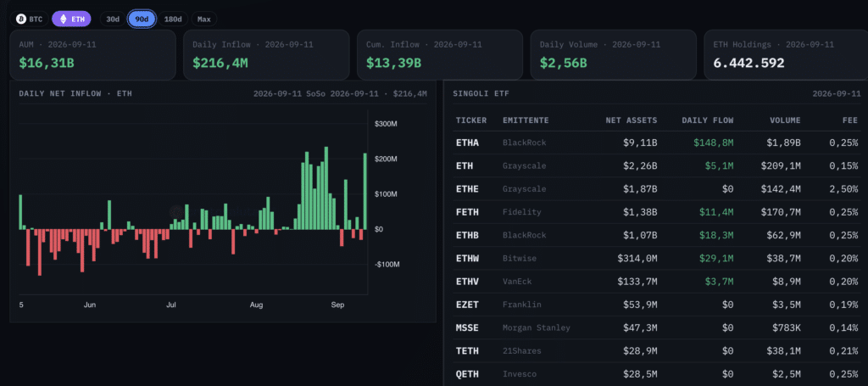Click the Franklin issuer name

tap(521, 305)
